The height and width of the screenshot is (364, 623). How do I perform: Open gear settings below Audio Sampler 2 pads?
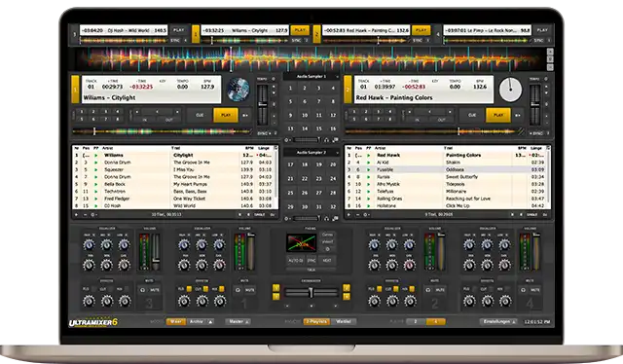click(287, 218)
